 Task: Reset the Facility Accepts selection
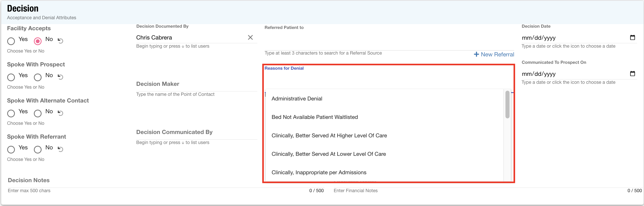coord(60,40)
